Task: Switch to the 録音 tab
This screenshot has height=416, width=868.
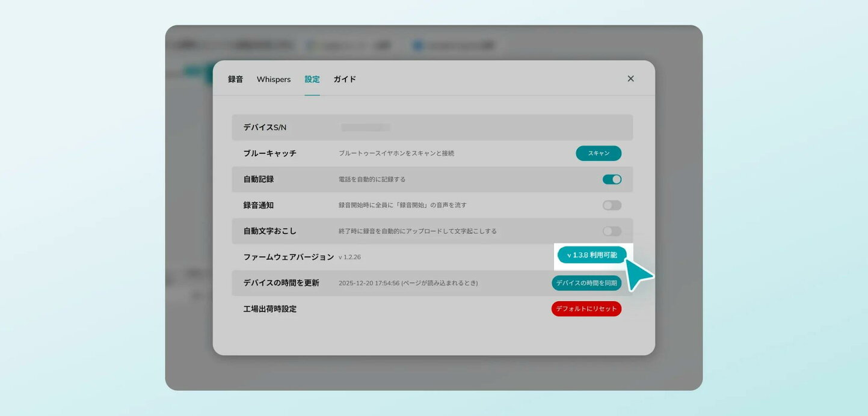Action: point(235,79)
